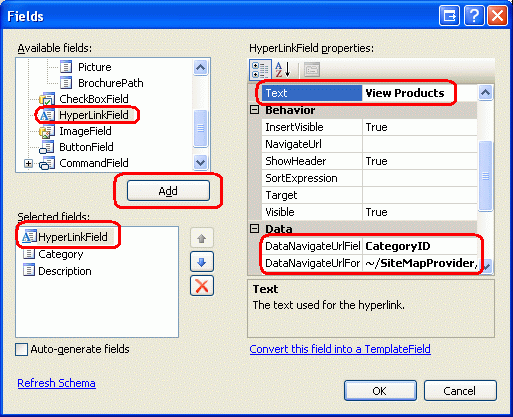Click Convert this field into a TemplateField
The height and width of the screenshot is (417, 513).
point(340,349)
